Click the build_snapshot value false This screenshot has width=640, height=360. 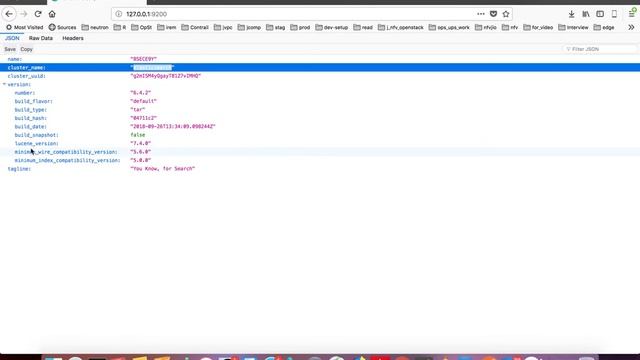click(x=138, y=135)
